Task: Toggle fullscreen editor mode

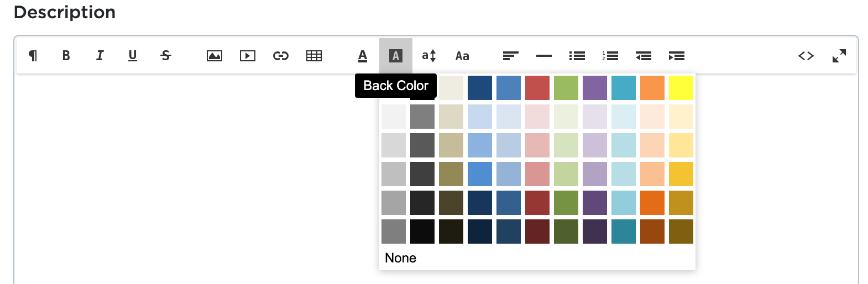Action: pos(839,56)
